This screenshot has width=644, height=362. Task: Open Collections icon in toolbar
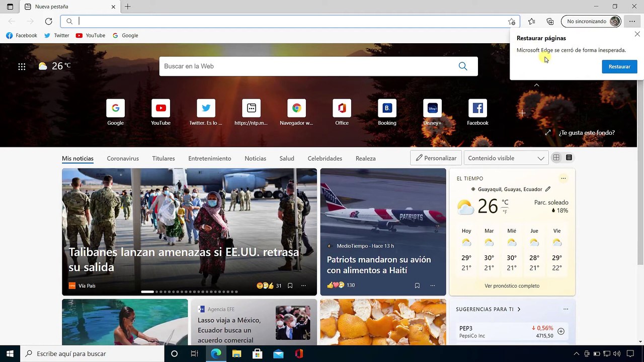550,21
